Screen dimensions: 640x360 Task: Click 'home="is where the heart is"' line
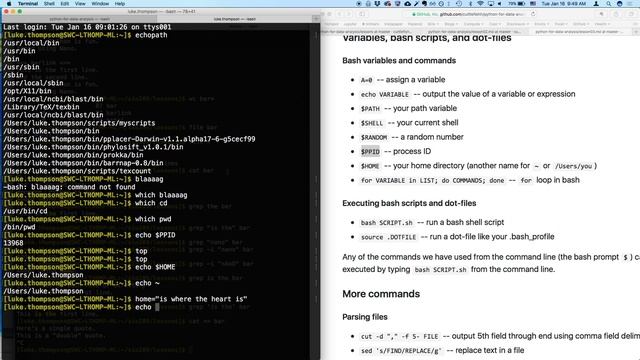point(191,299)
